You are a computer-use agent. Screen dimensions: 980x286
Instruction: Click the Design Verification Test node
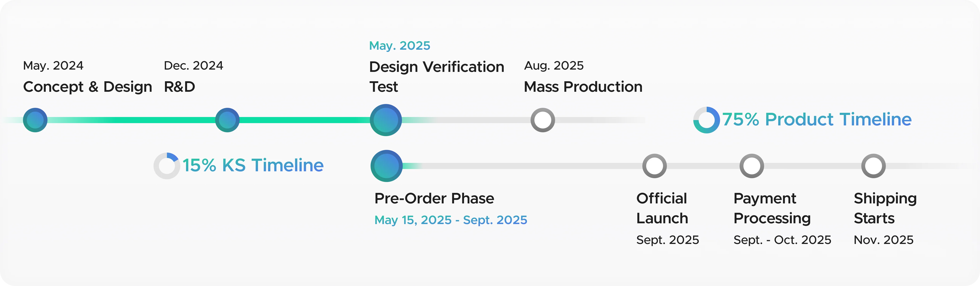[386, 120]
